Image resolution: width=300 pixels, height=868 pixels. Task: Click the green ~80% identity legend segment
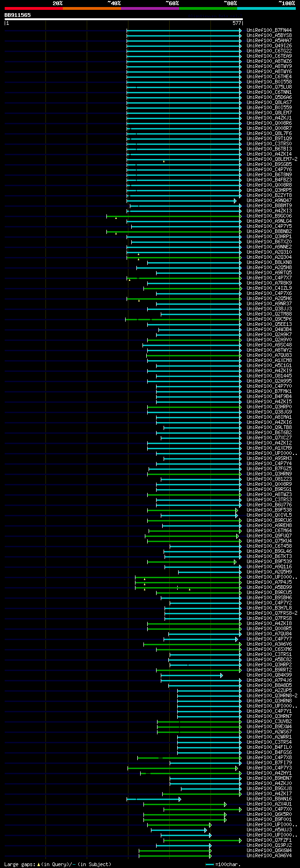point(208,8)
